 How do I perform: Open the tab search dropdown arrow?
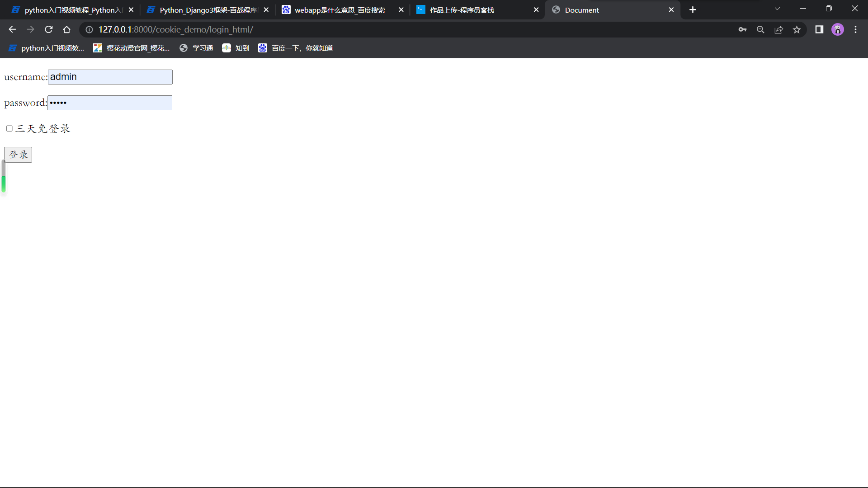click(777, 9)
